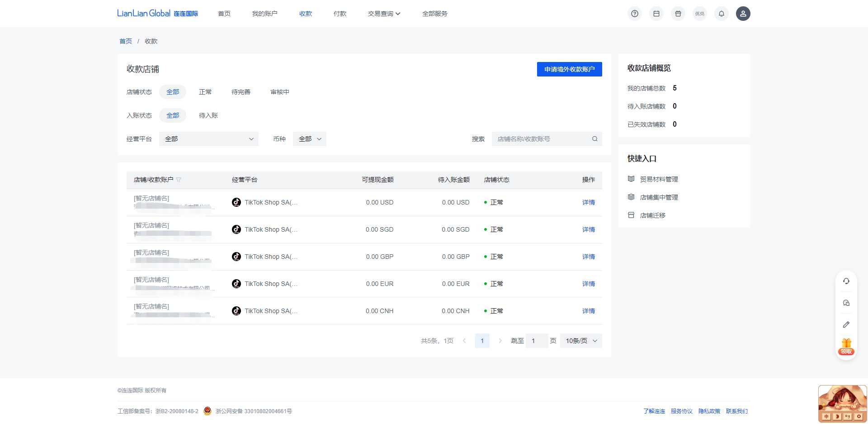
Task: Open the 10条/页 page size dropdown
Action: pos(581,341)
